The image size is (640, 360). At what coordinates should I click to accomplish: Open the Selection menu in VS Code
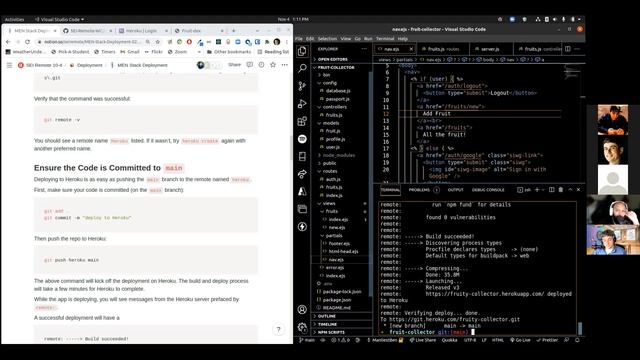click(x=327, y=39)
